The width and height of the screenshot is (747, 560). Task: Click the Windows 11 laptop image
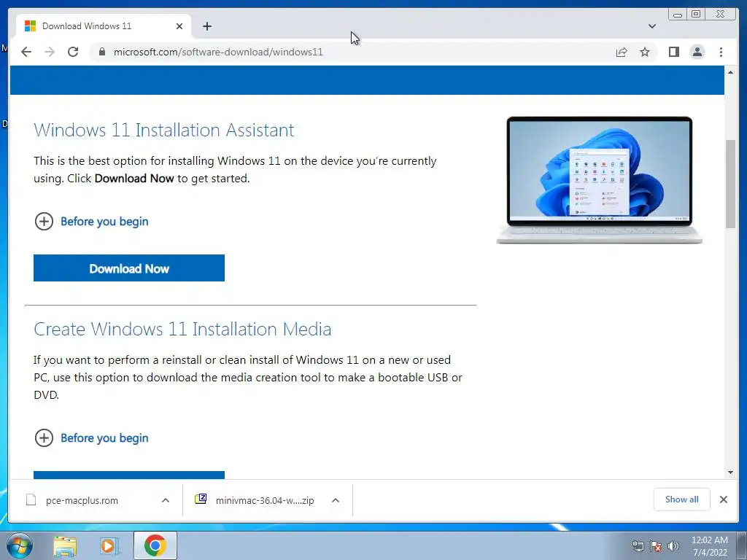click(600, 180)
